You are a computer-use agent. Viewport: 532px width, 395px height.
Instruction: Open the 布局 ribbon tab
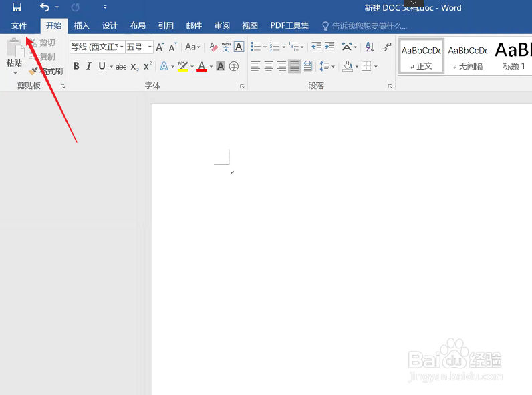(x=138, y=26)
